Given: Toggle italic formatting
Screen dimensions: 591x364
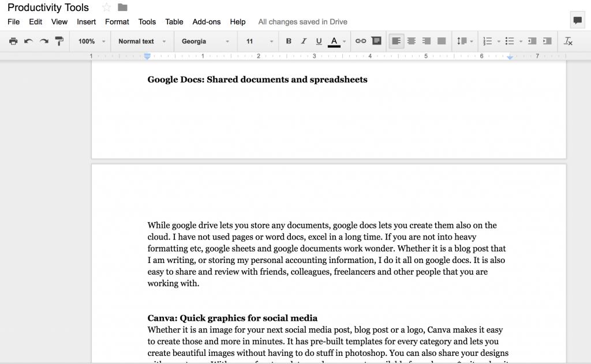Looking at the screenshot, I should [x=304, y=41].
